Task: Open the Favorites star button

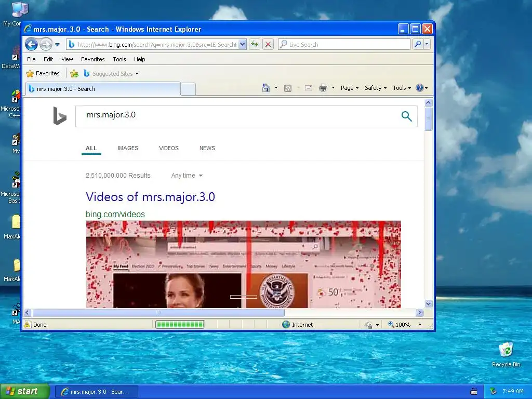Action: [43, 73]
